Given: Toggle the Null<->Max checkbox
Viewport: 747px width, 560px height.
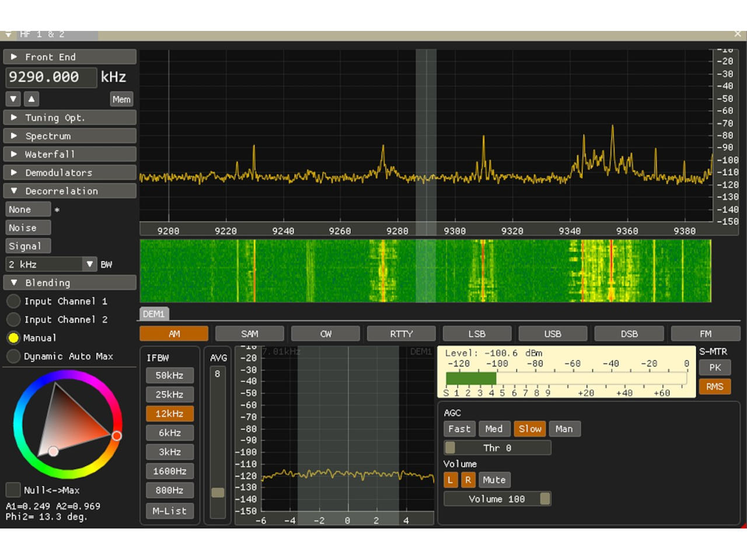Looking at the screenshot, I should pyautogui.click(x=13, y=490).
